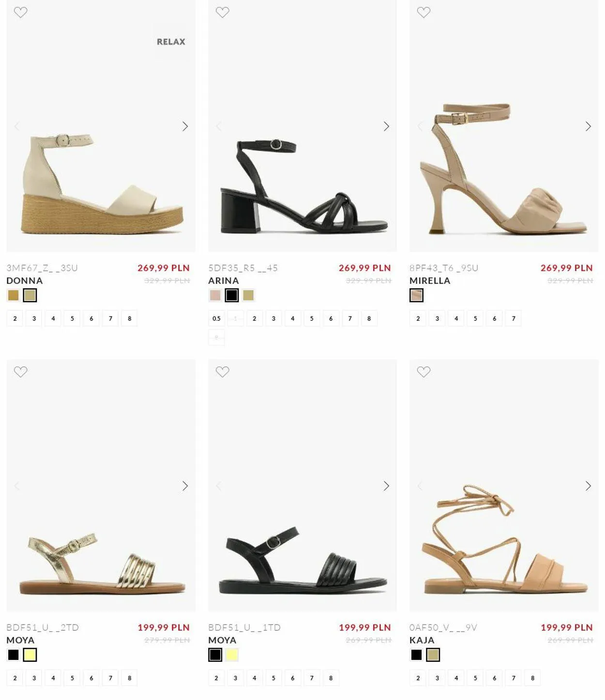This screenshot has width=605, height=700.
Task: Pick size 7 for MIRELLA sandal
Action: [x=514, y=318]
